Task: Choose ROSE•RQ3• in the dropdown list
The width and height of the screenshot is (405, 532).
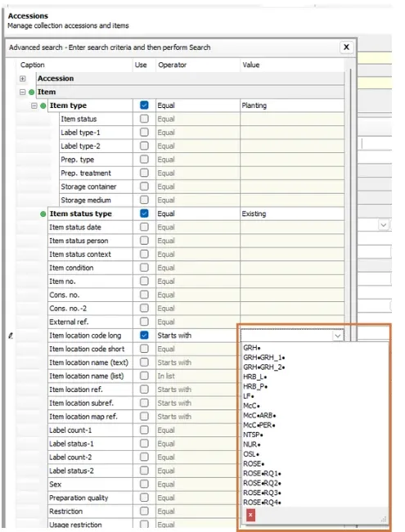Action: pyautogui.click(x=262, y=493)
